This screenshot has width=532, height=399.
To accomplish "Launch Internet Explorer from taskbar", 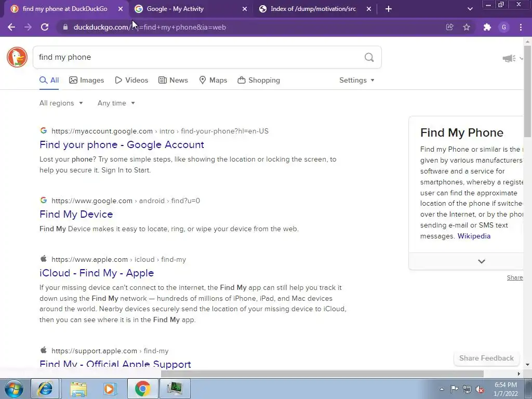I will [45, 389].
